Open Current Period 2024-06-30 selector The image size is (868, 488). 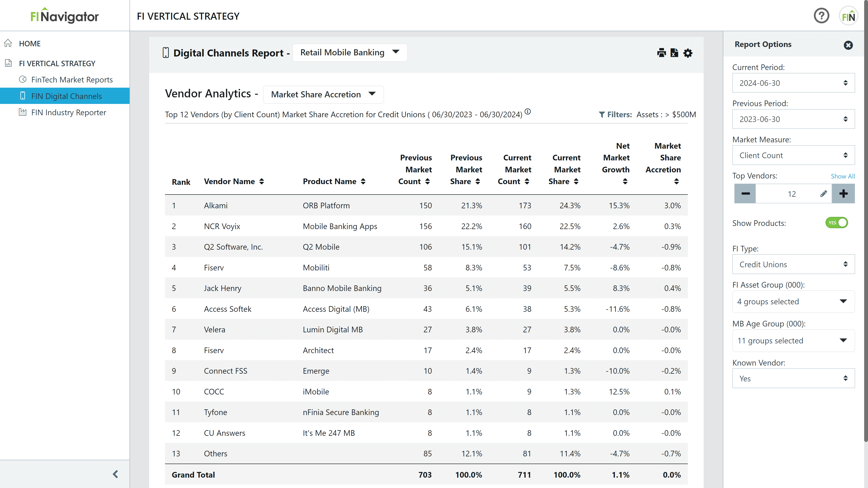794,83
